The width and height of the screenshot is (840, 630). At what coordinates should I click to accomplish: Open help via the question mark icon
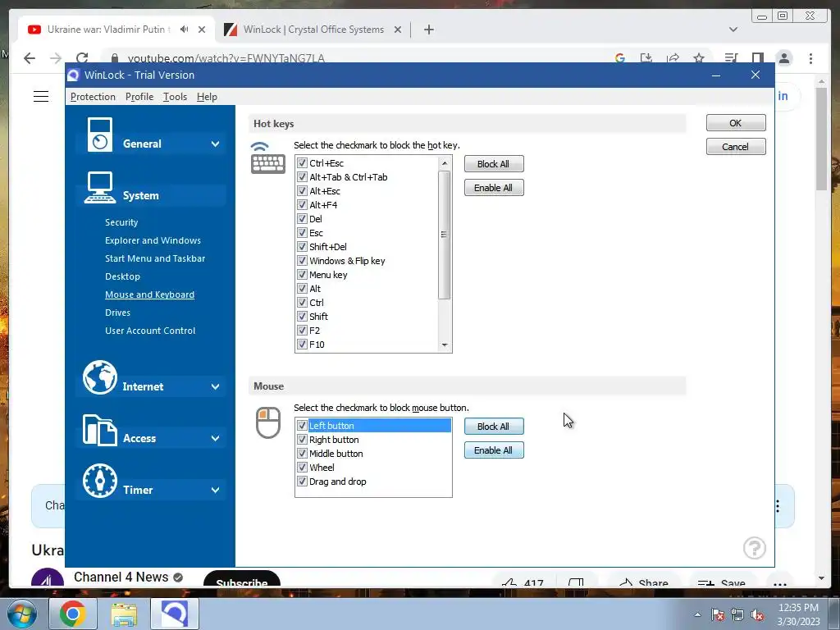point(755,548)
